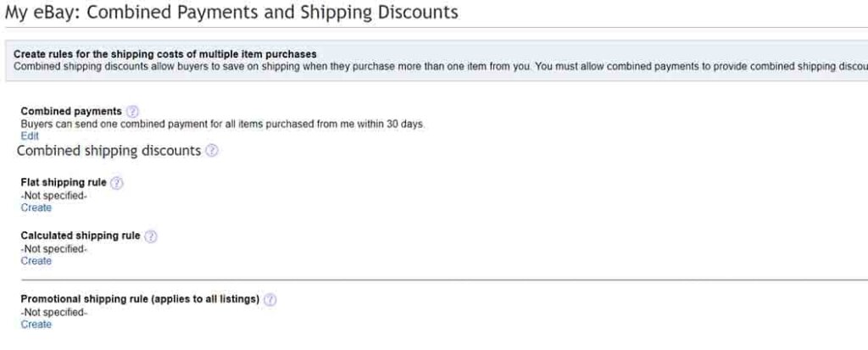
Task: Click 'Not specified' under Flat shipping rule
Action: point(53,196)
